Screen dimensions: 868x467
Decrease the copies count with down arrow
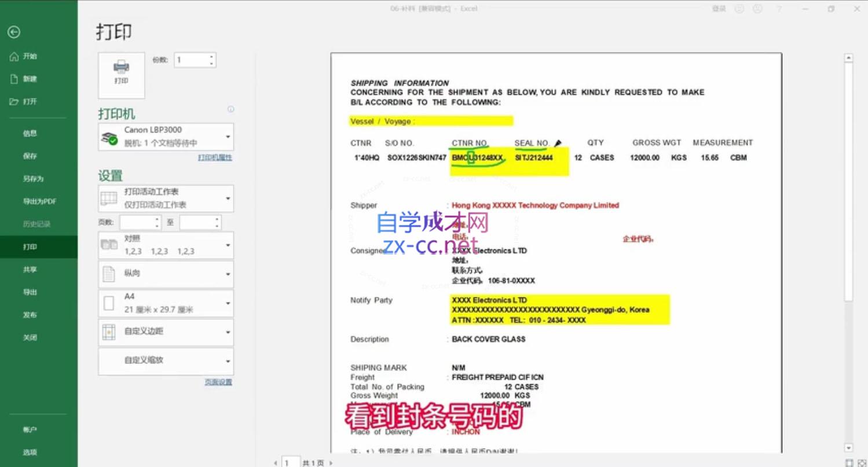pos(211,64)
